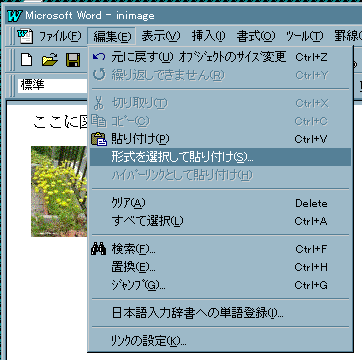
Task: Select the flower image in the document
Action: pos(59,191)
